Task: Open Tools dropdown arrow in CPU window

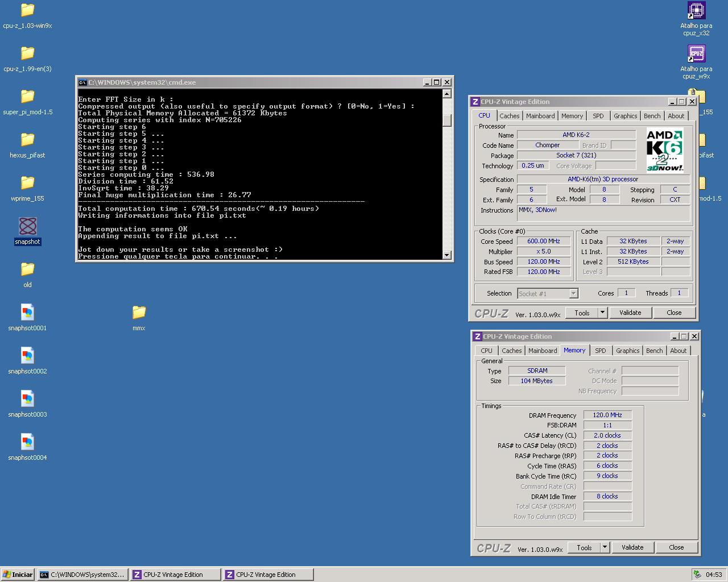Action: click(x=603, y=313)
